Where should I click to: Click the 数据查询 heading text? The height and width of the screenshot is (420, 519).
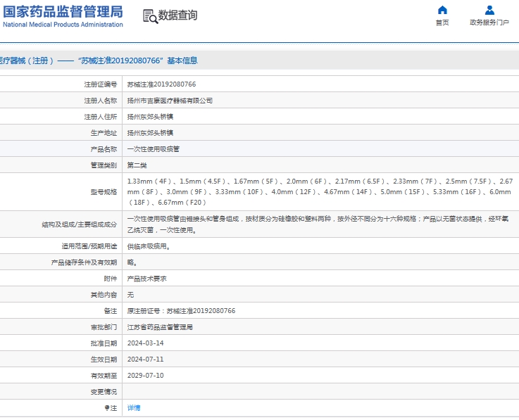[177, 15]
